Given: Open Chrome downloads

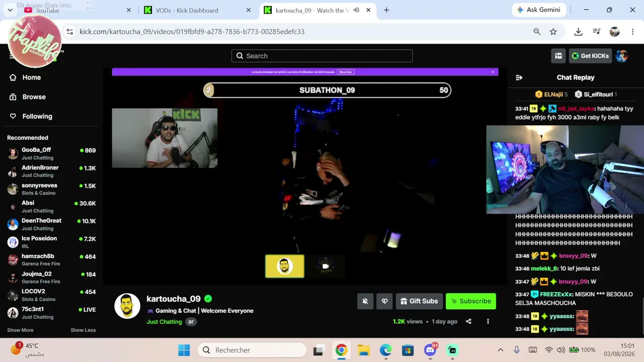Looking at the screenshot, I should (x=579, y=32).
